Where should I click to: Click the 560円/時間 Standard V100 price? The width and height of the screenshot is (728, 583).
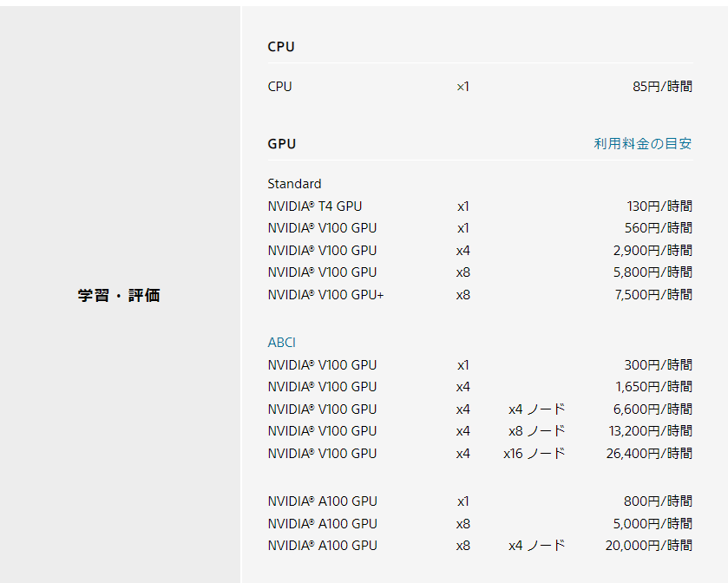(659, 227)
